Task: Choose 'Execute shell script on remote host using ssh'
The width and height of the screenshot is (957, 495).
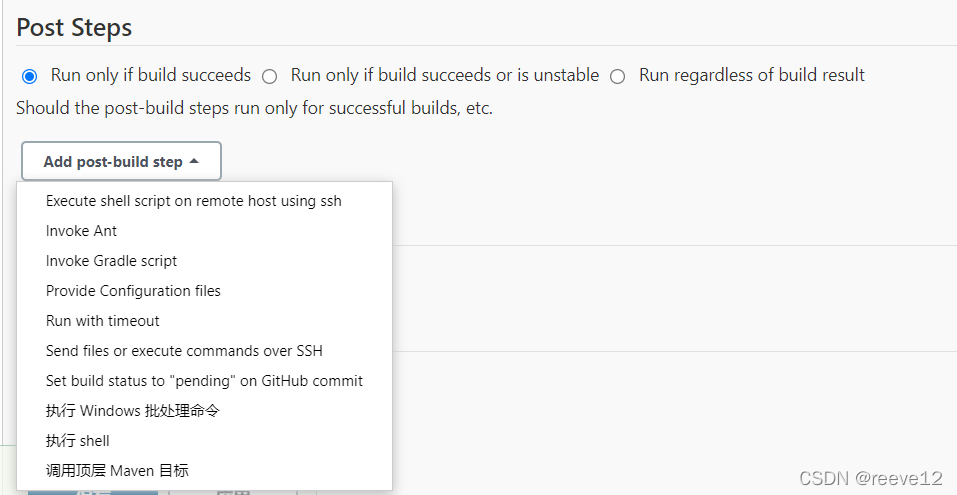Action: (193, 201)
